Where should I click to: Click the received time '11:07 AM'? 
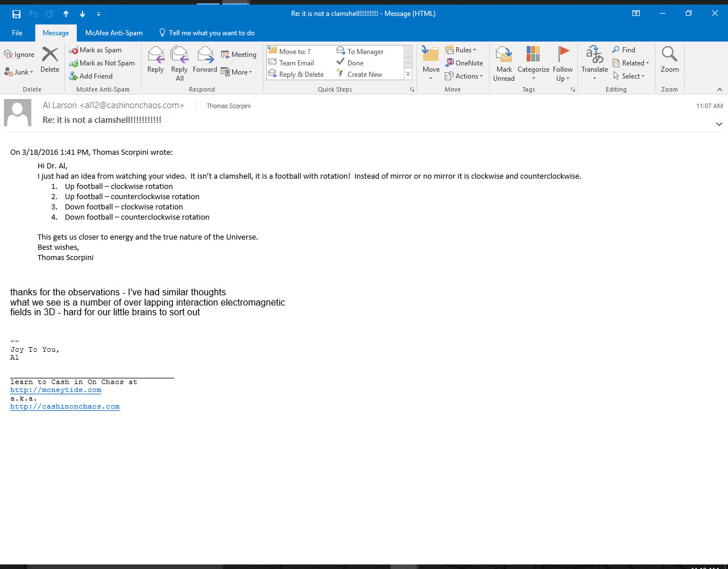click(x=709, y=106)
